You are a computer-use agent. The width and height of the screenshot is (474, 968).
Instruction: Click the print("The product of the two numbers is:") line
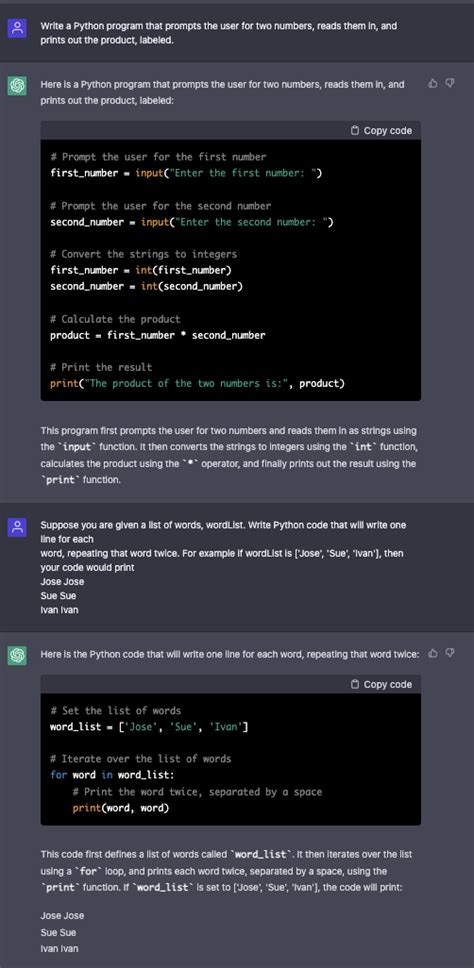(198, 383)
